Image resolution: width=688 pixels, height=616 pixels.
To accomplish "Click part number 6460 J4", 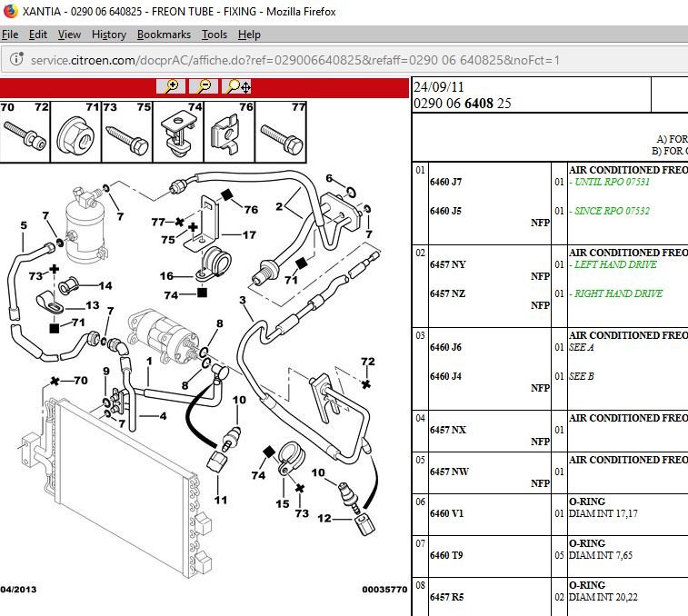I will pos(446,376).
